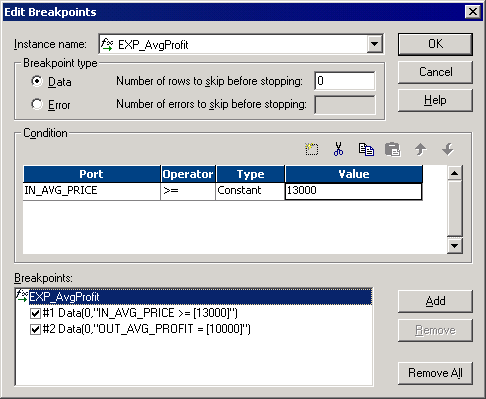Click the new condition icon
Image resolution: width=486 pixels, height=399 pixels.
(x=312, y=149)
